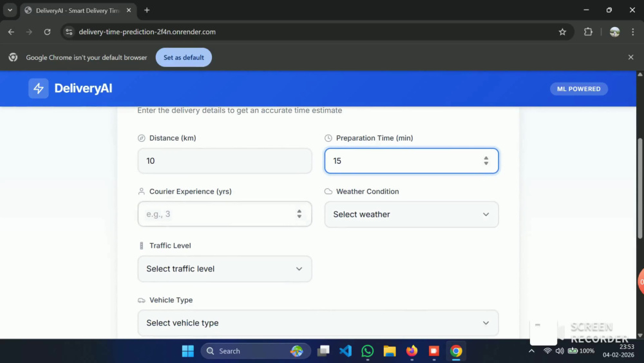Image resolution: width=644 pixels, height=363 pixels.
Task: Click the page vertical scrollbar thumb
Action: coord(640,188)
